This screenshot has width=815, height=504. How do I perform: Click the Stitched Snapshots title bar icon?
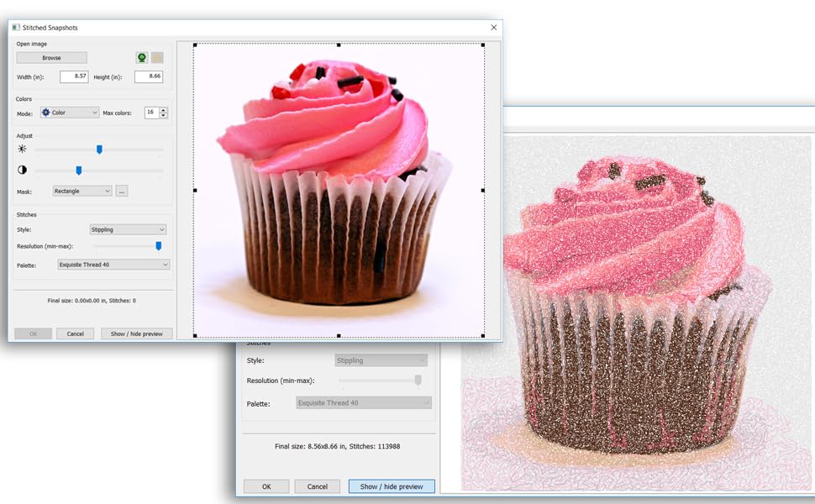click(x=16, y=28)
